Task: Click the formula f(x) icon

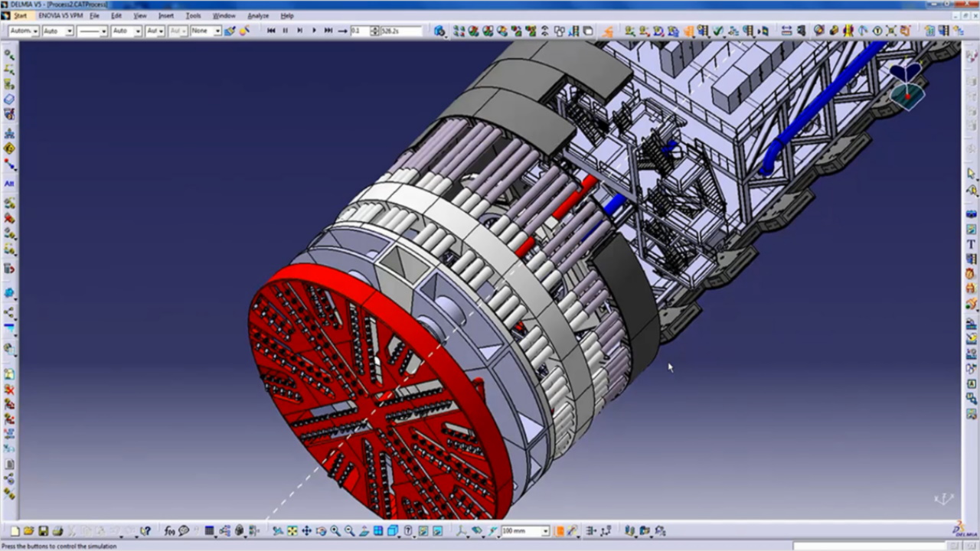Action: [x=169, y=530]
